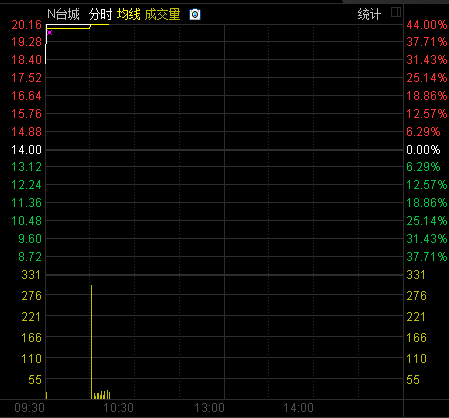Click the N台城 stock name label
Screen dimensions: 449x418
[63, 14]
